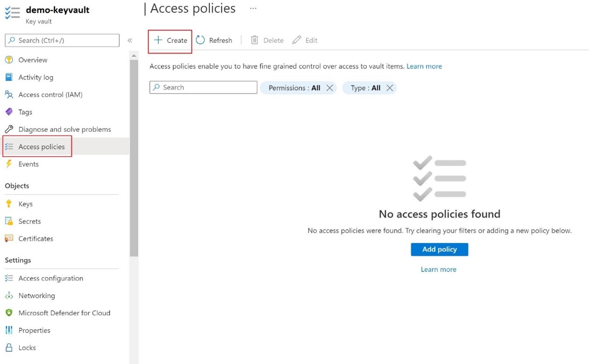Open the Type: All filter
The image size is (589, 364).
pyautogui.click(x=365, y=88)
